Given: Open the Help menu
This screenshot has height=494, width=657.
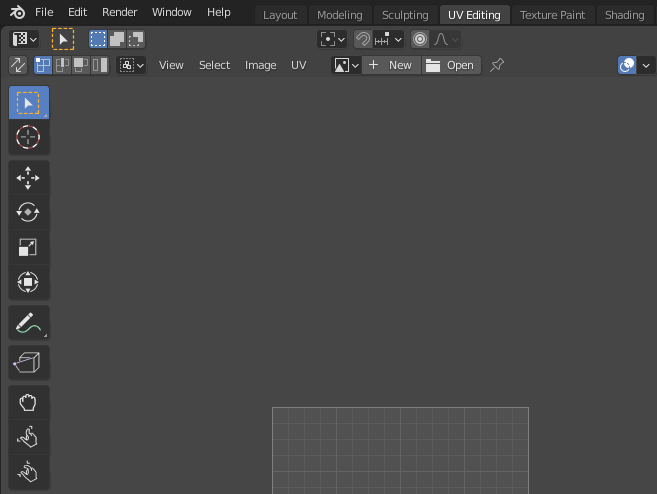Looking at the screenshot, I should [x=218, y=13].
